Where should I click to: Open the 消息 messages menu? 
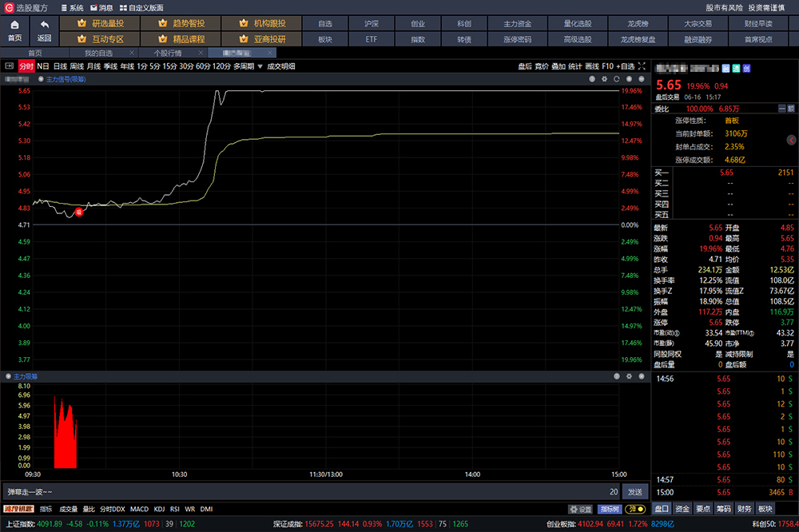[101, 8]
